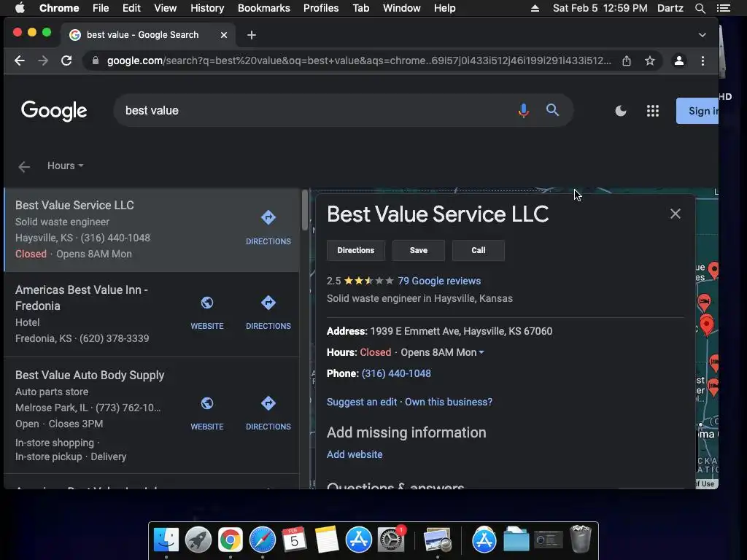Click the Chrome forward navigation arrow
Screen dimensions: 747x560
click(x=43, y=61)
